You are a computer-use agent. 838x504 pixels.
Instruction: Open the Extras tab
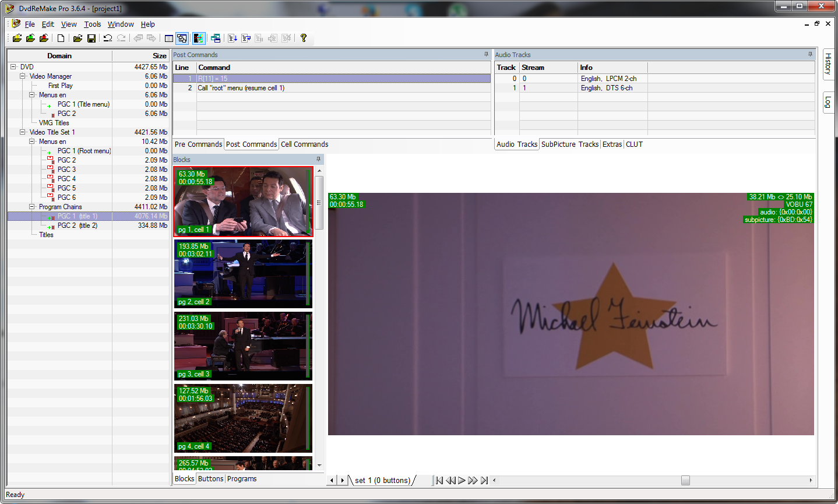click(612, 144)
